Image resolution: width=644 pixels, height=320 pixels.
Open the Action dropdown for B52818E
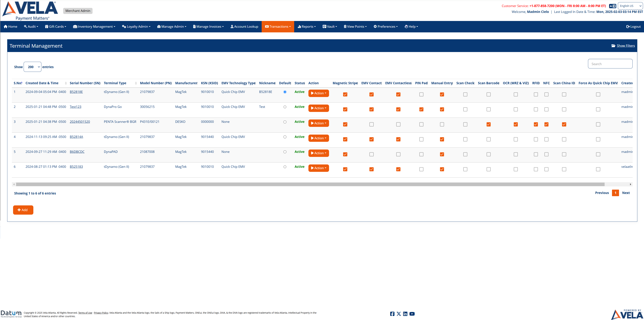[x=318, y=93]
